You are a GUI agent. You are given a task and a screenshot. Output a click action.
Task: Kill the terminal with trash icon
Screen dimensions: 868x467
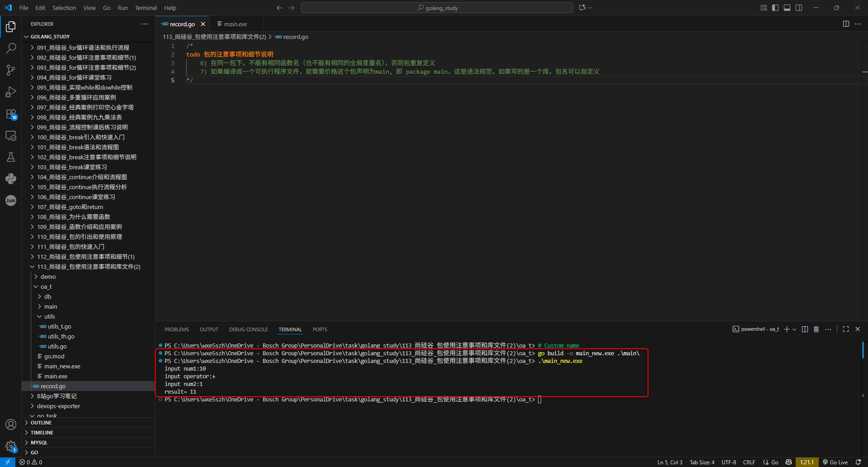816,329
